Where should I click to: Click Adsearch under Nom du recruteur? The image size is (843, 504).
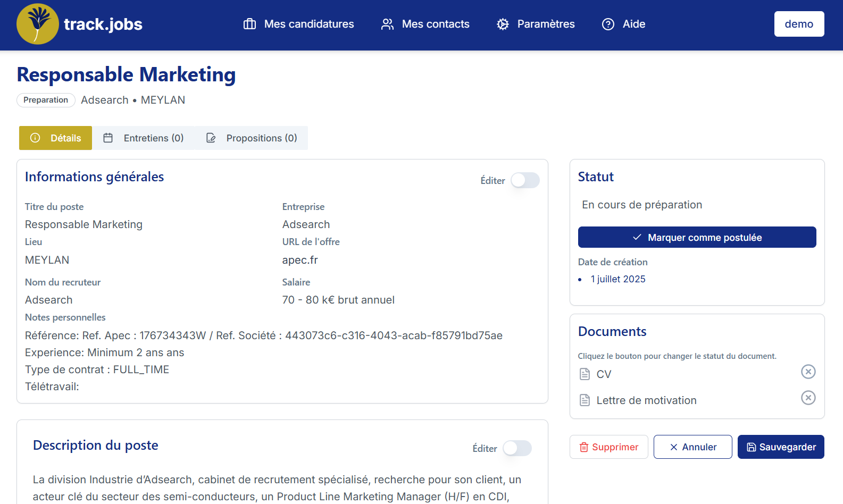pyautogui.click(x=48, y=300)
